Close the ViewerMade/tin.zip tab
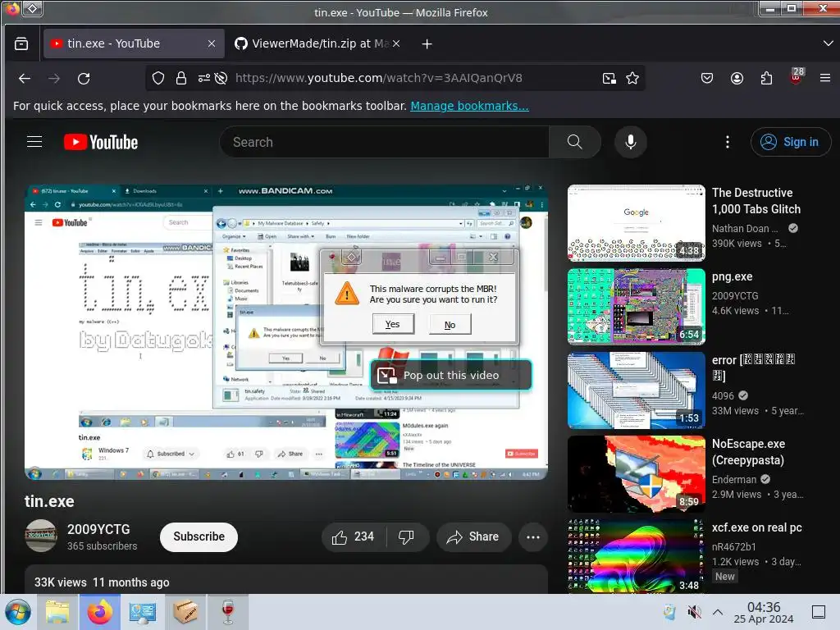The width and height of the screenshot is (840, 630). click(396, 43)
